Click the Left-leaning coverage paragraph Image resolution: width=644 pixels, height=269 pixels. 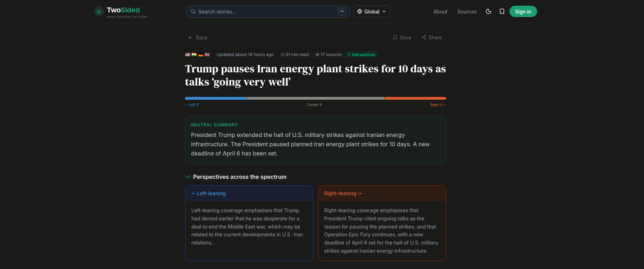coord(247,226)
